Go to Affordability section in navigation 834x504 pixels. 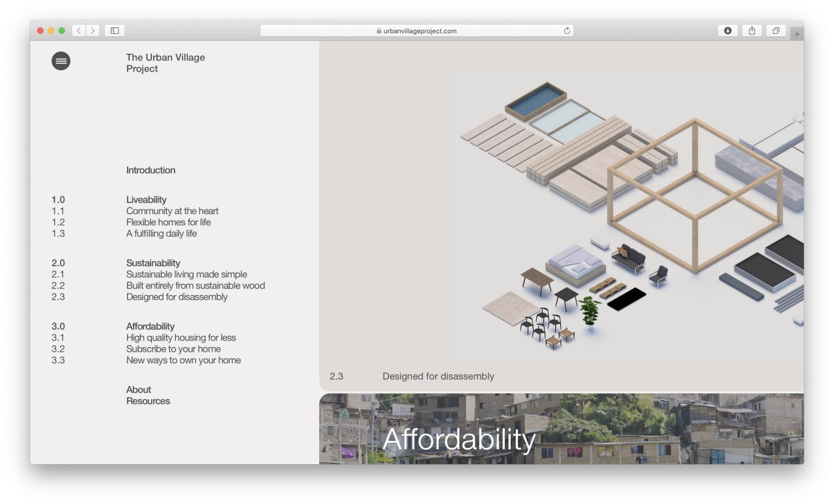click(151, 326)
